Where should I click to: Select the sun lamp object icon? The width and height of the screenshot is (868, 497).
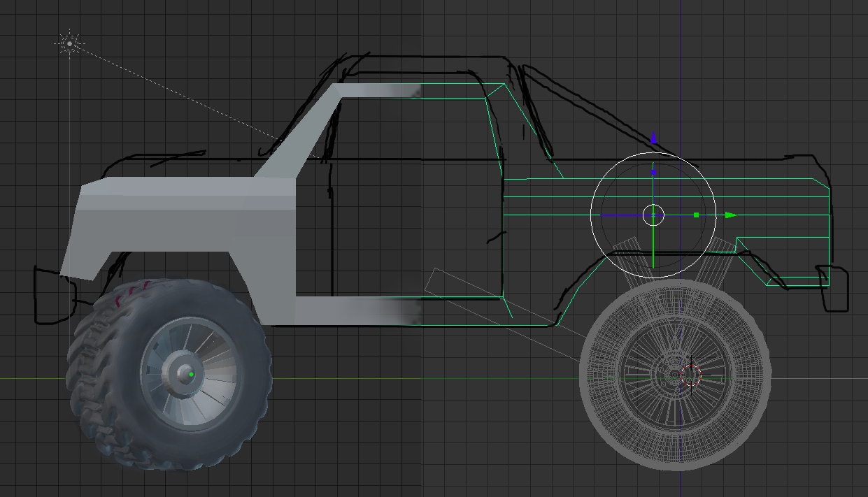(69, 43)
